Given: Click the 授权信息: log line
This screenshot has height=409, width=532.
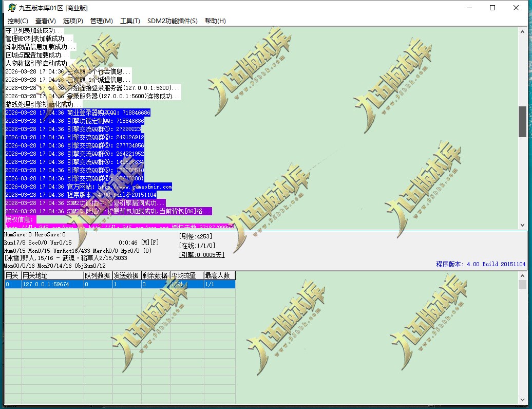Looking at the screenshot, I should (21, 219).
